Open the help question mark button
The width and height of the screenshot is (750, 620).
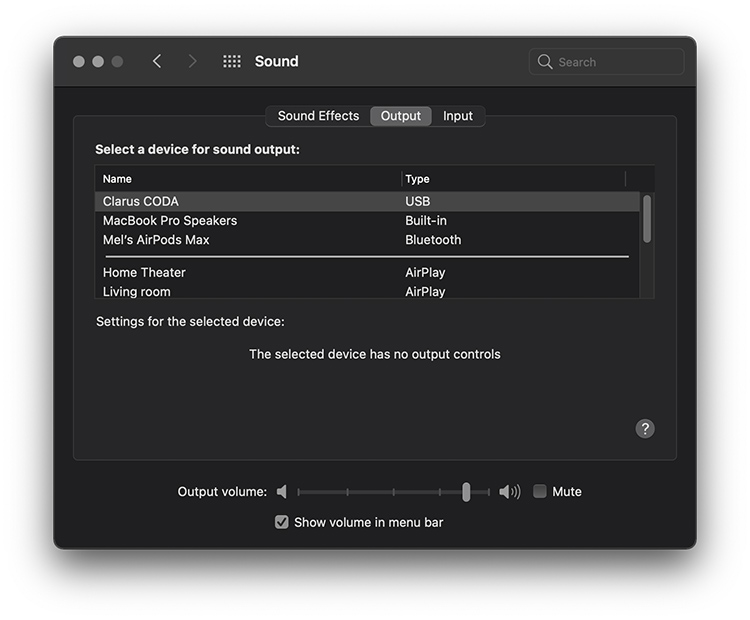tap(645, 428)
